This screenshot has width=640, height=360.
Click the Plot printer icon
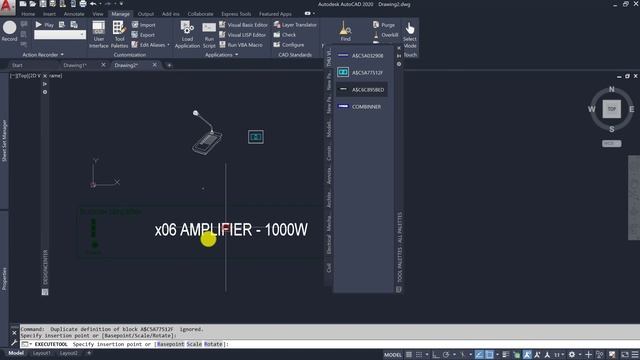(83, 4)
